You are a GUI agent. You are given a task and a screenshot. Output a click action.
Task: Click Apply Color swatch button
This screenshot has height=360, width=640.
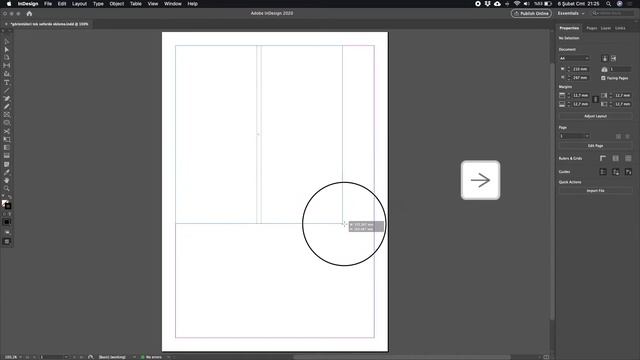pyautogui.click(x=7, y=222)
